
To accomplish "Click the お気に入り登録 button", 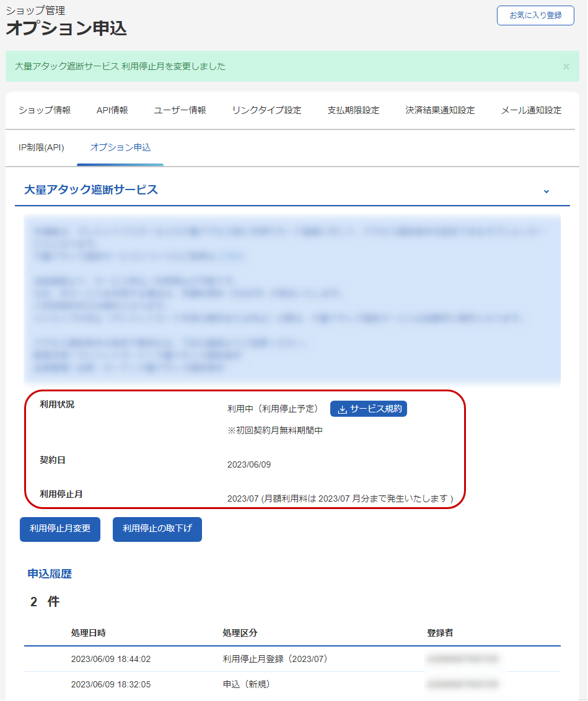I will (x=535, y=15).
